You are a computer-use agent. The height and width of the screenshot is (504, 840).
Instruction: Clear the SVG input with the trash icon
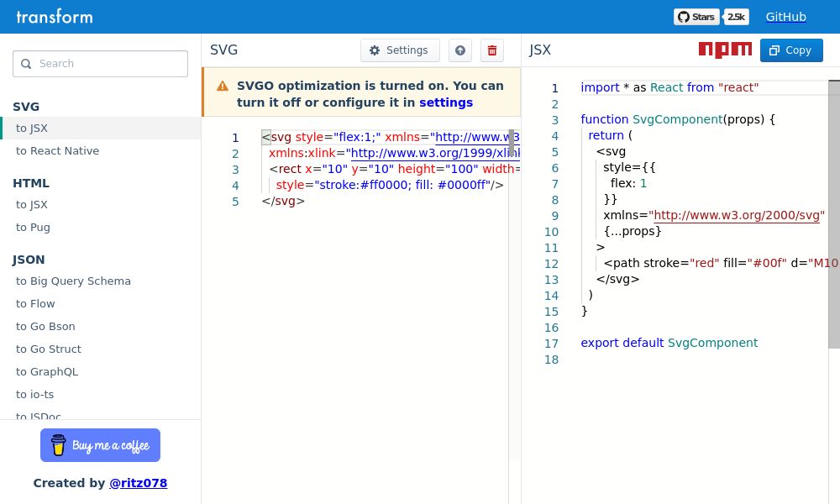[492, 50]
